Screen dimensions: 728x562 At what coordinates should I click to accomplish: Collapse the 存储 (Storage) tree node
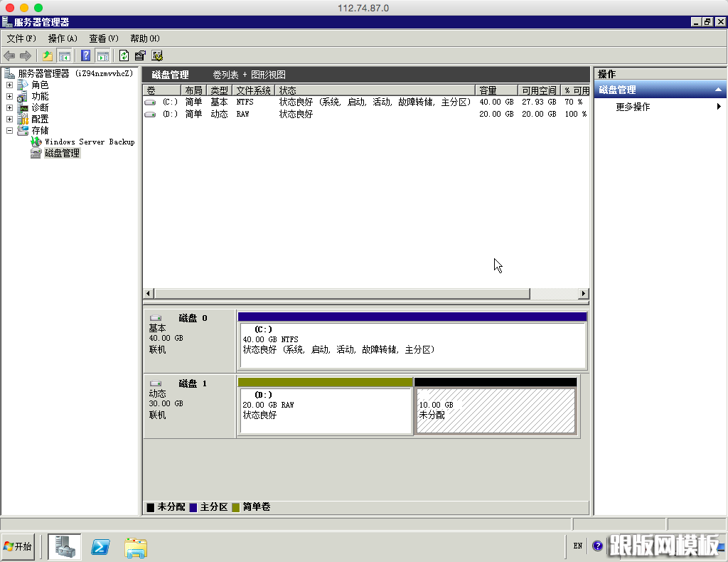[x=9, y=131]
